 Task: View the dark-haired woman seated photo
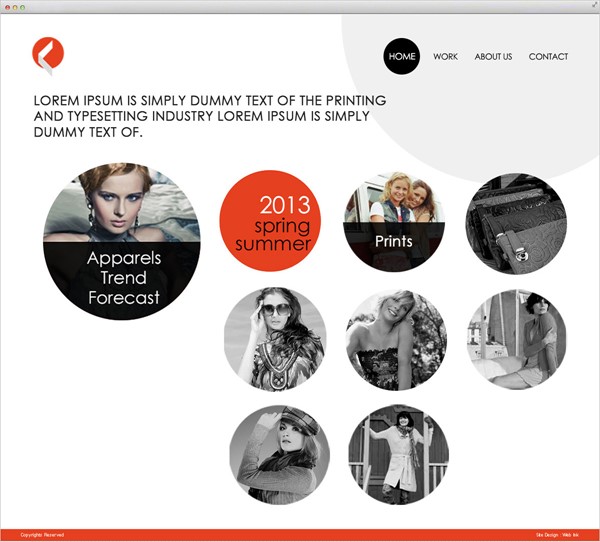[x=517, y=339]
